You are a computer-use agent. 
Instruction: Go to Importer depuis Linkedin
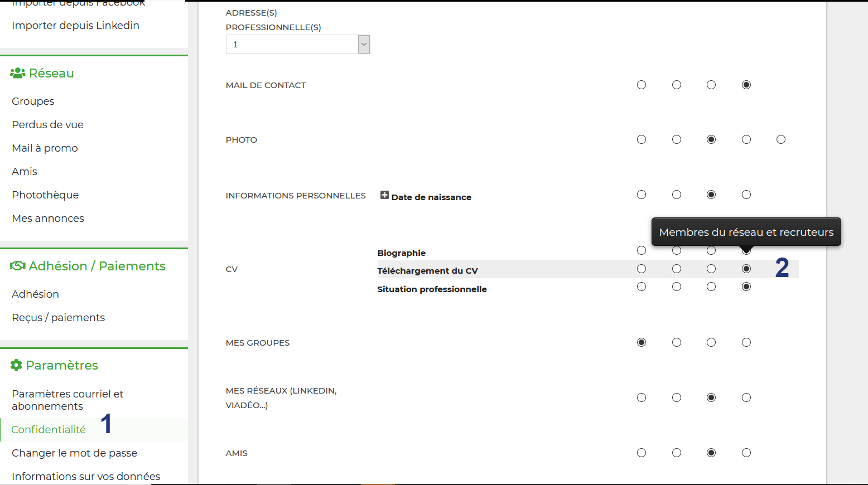76,26
